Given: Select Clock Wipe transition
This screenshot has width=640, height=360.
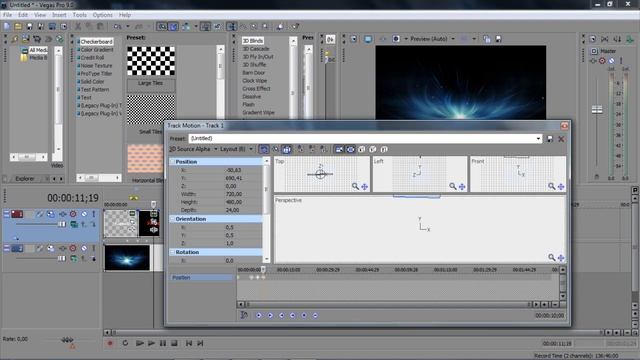Looking at the screenshot, I should (255, 81).
